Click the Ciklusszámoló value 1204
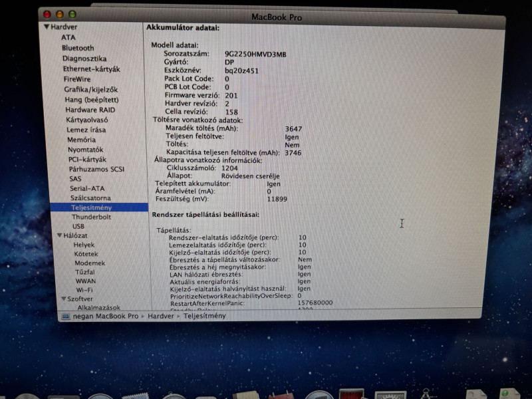 [229, 168]
